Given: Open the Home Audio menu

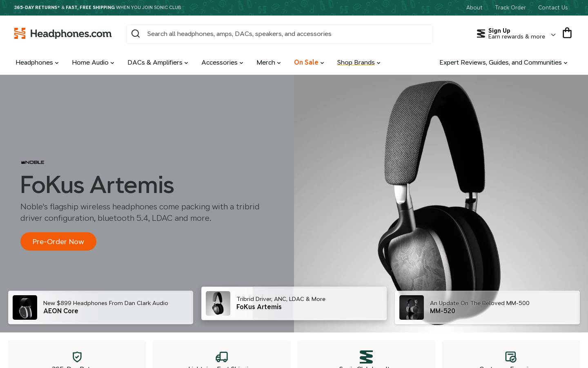Looking at the screenshot, I should coord(93,63).
